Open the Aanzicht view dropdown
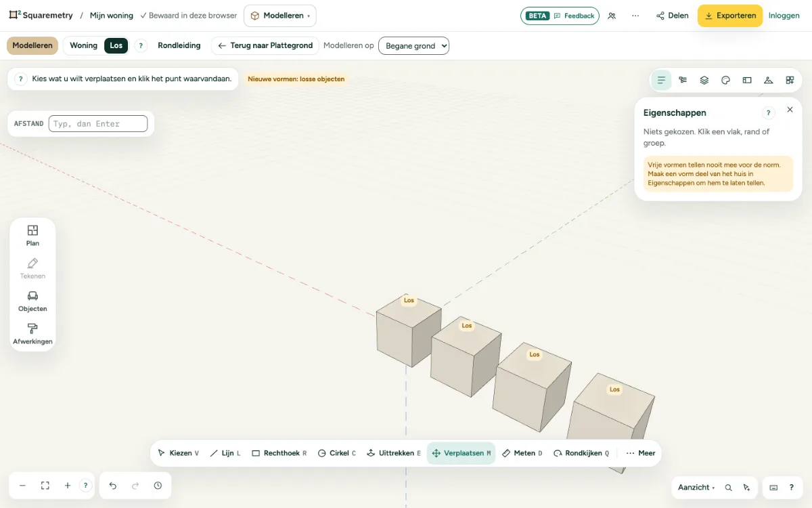 click(696, 488)
